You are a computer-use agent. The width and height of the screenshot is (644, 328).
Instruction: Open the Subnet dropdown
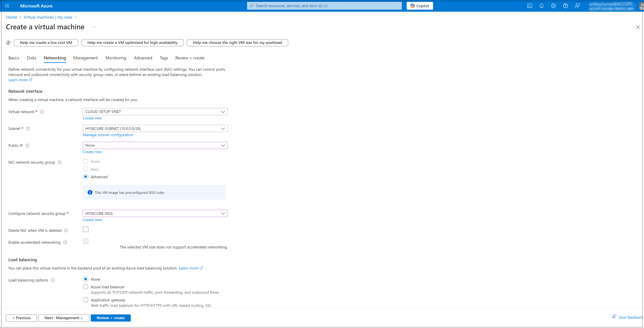pyautogui.click(x=155, y=129)
